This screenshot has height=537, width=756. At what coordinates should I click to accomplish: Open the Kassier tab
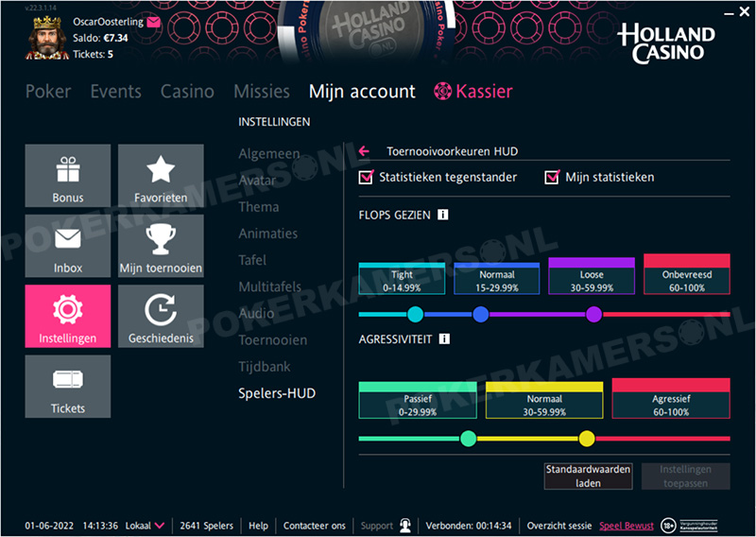point(473,91)
